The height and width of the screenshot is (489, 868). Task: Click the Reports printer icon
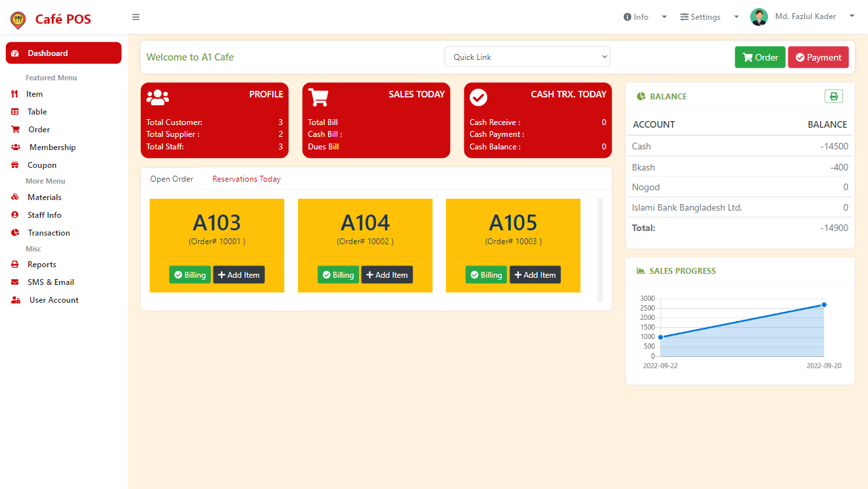pyautogui.click(x=14, y=265)
